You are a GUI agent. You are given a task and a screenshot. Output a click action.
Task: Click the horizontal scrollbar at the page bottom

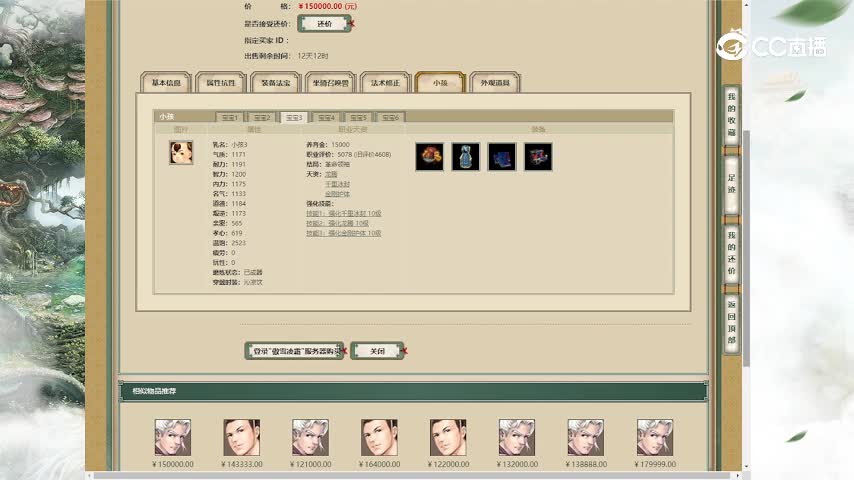(x=415, y=476)
